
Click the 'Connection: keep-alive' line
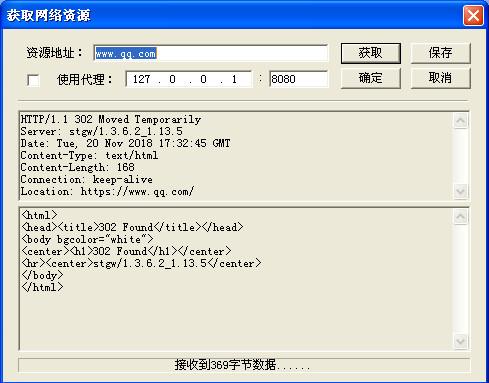pos(87,179)
